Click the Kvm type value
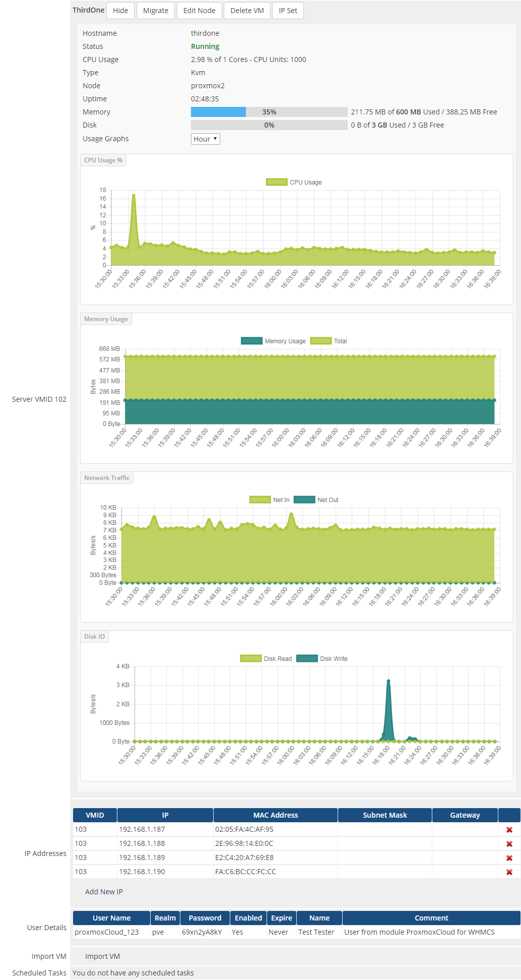 198,73
